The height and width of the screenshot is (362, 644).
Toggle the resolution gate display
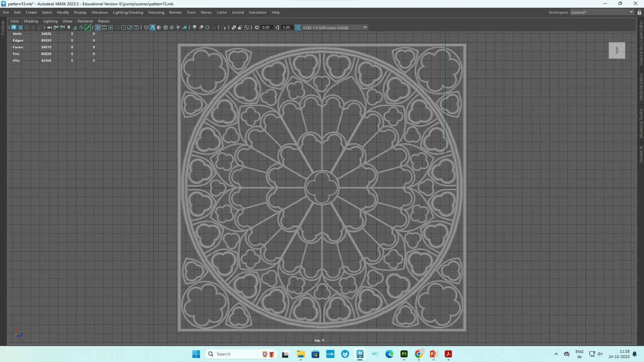(110, 27)
